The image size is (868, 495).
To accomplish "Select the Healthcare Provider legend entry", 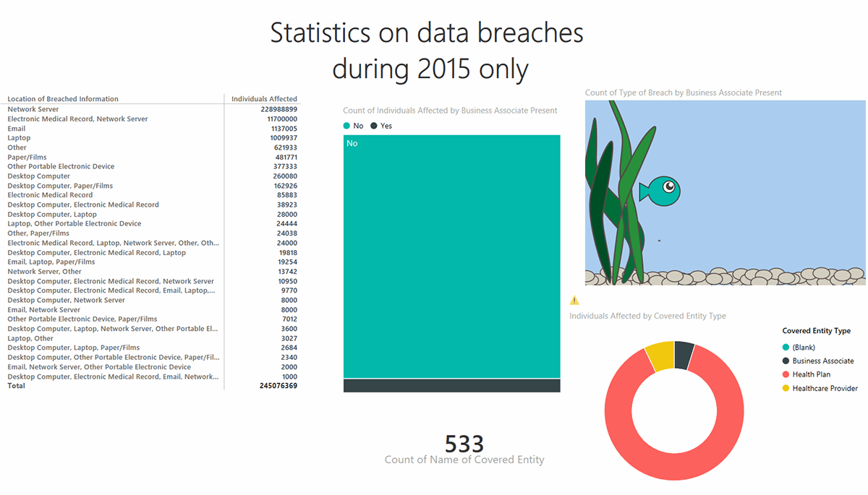I will click(825, 388).
